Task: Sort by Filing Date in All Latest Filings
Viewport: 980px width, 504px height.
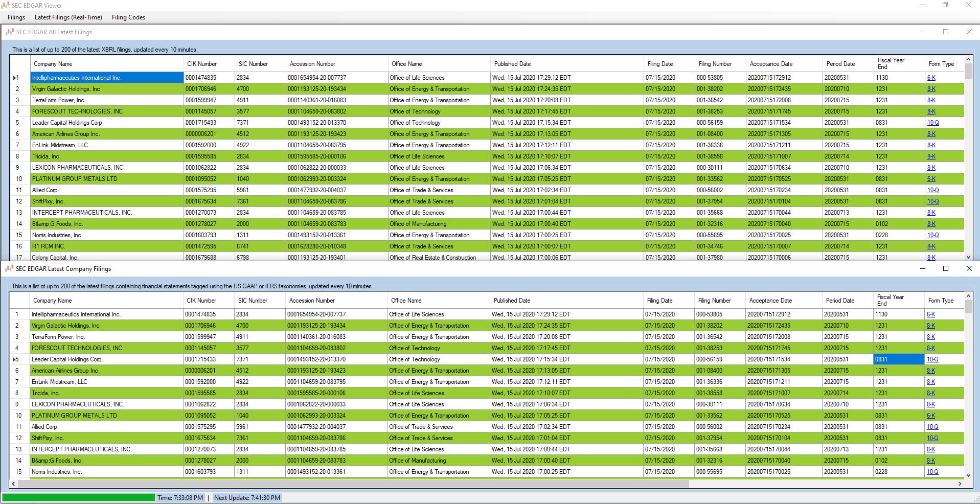Action: 669,64
